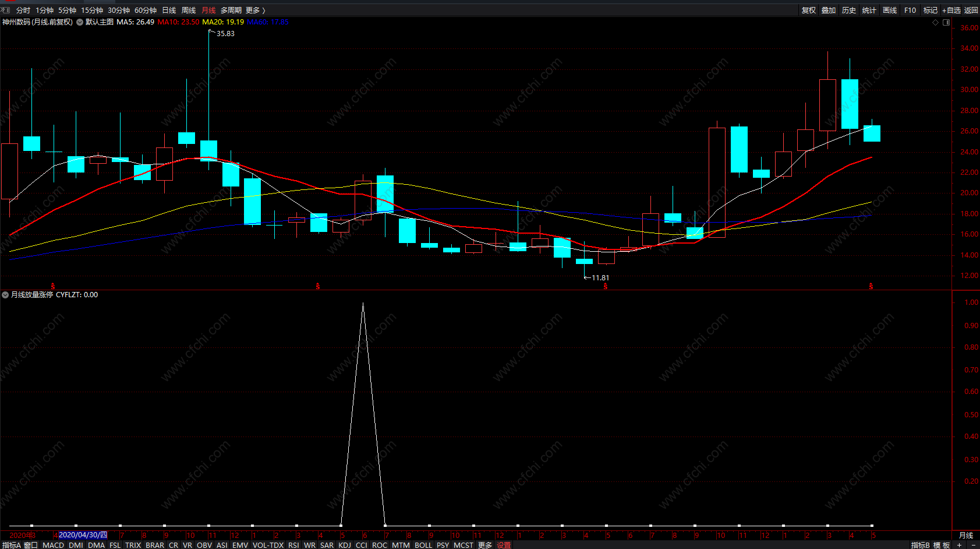Click the 返回 back button
Viewport: 980px width, 549px height.
click(x=971, y=10)
